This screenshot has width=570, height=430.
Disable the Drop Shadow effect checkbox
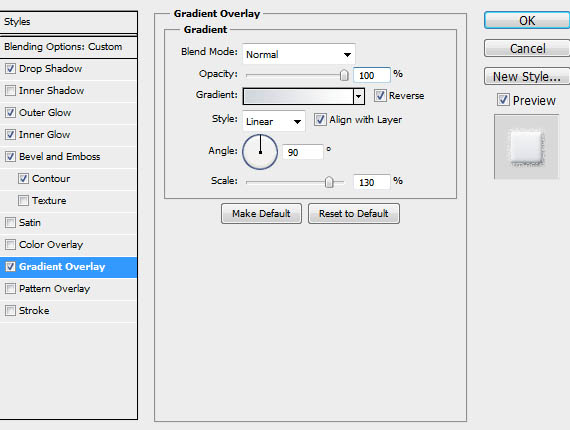coord(11,68)
